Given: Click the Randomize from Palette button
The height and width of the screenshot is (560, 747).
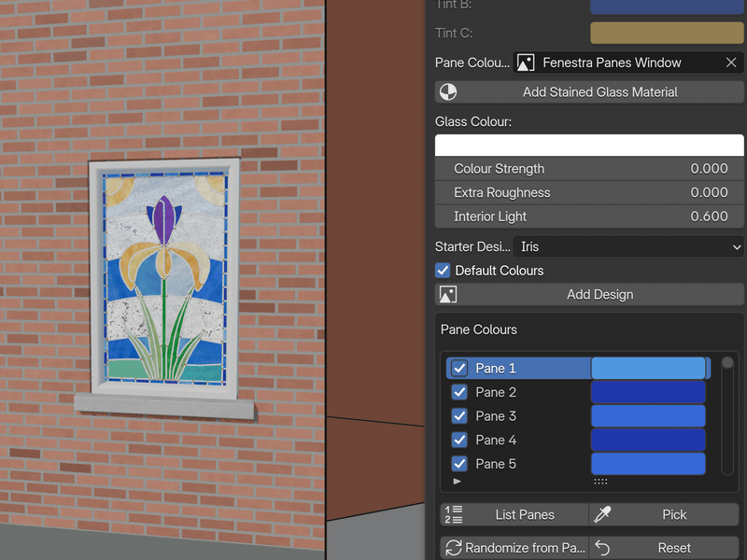Looking at the screenshot, I should (x=514, y=548).
